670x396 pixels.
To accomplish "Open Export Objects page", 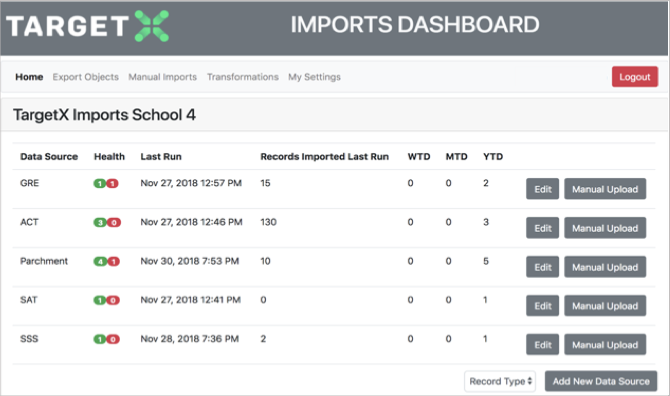I will coord(85,77).
